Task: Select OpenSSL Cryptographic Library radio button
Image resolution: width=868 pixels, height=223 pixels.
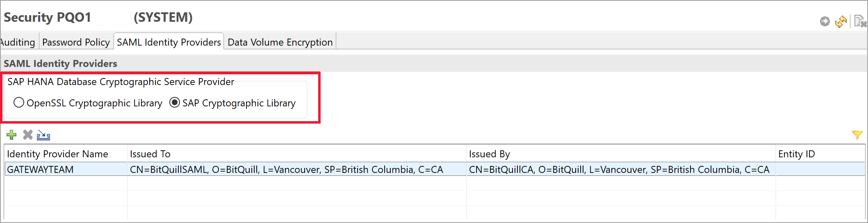Action: click(x=19, y=103)
